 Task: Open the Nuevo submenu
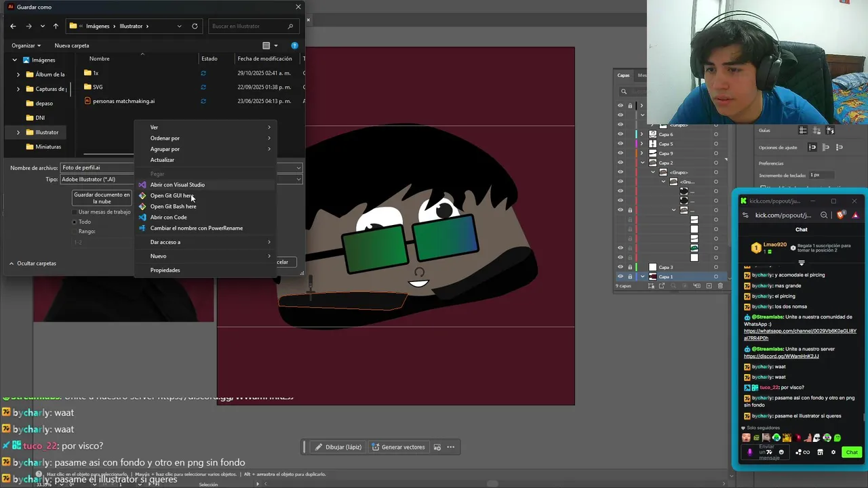pyautogui.click(x=205, y=256)
